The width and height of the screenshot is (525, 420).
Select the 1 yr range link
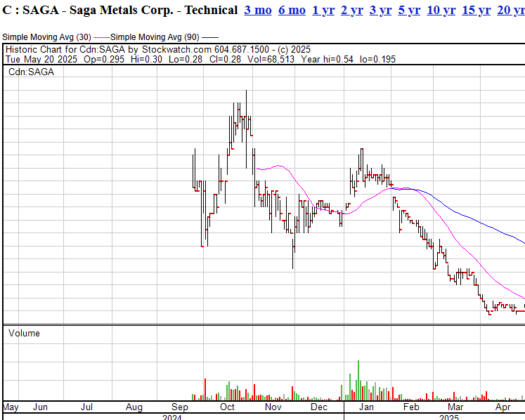coord(323,10)
